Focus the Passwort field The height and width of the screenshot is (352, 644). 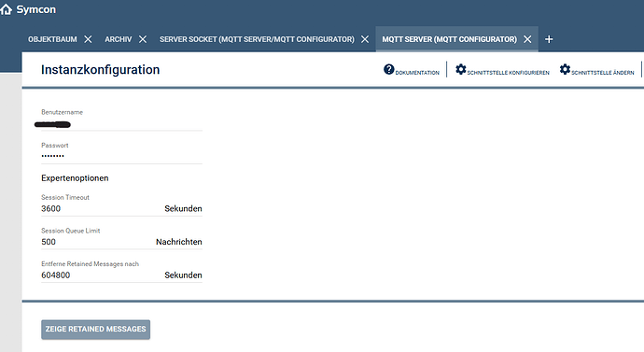121,156
